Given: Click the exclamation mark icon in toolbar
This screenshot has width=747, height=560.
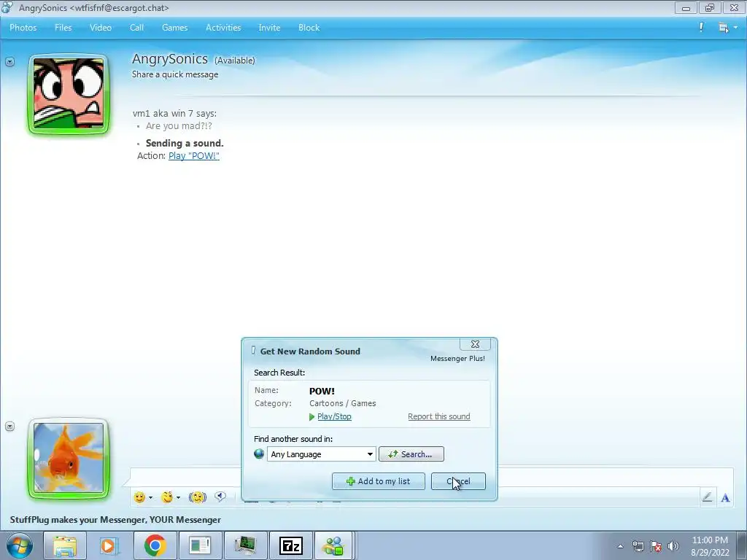Looking at the screenshot, I should [x=701, y=27].
